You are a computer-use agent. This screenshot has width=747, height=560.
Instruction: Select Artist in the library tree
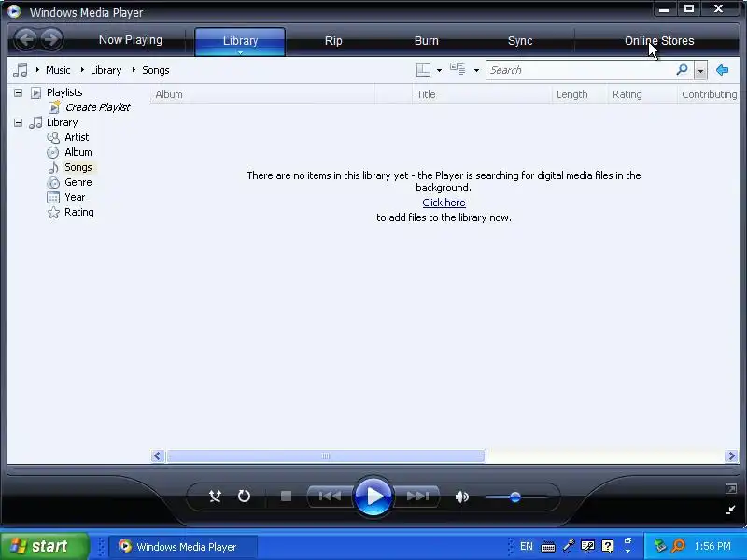tap(77, 137)
